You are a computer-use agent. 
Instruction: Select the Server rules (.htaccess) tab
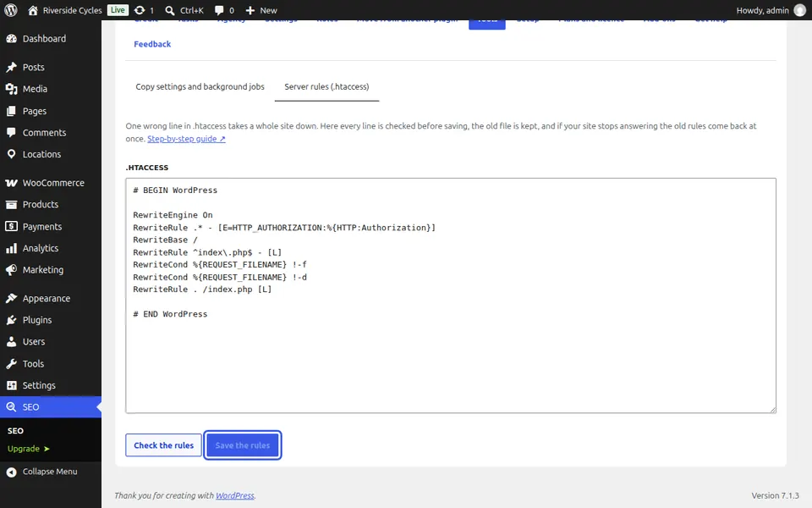326,86
